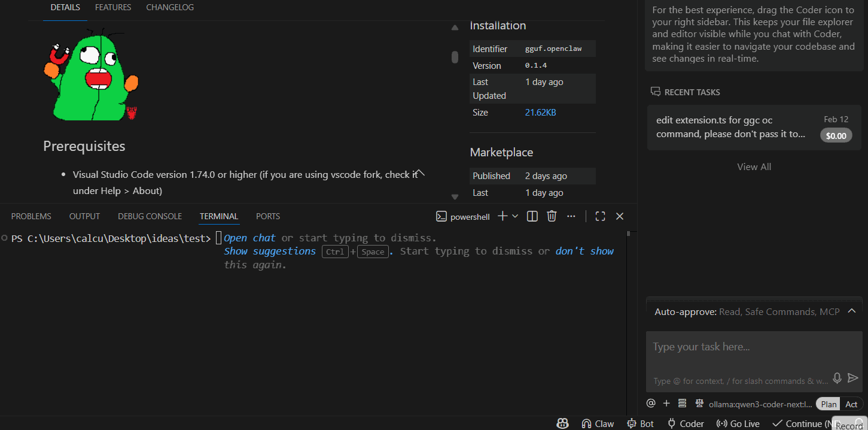Click the Marketplace heading
Screen dimensions: 868x430
[x=501, y=152]
